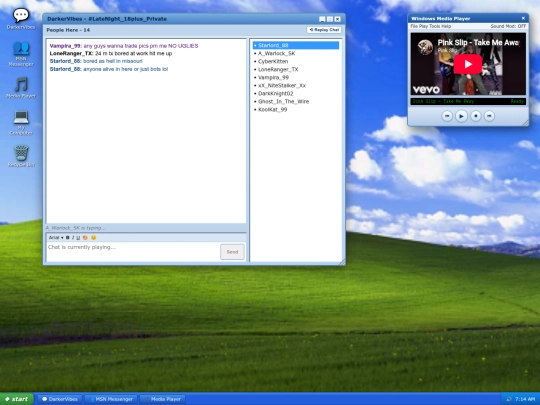540x405 pixels.
Task: Click the Replay Chat button
Action: (324, 30)
